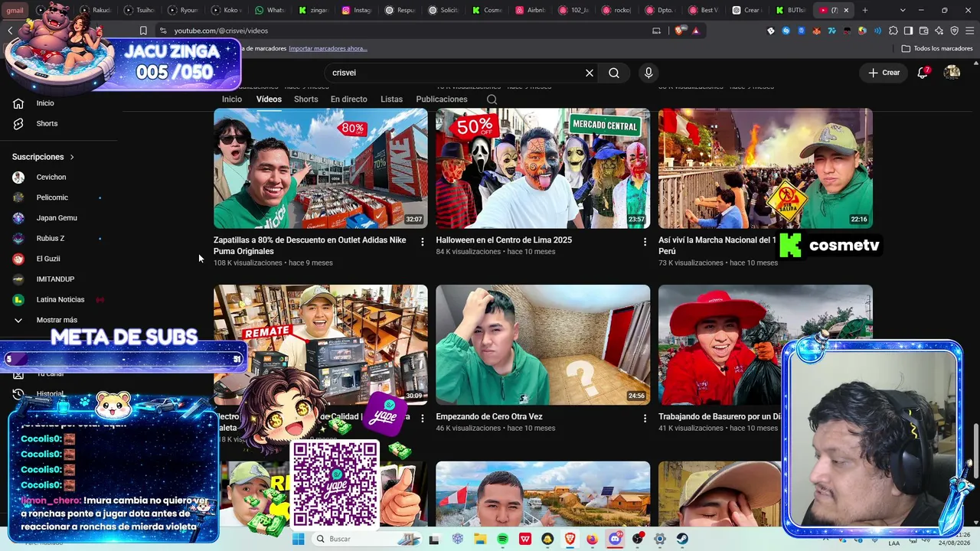Open options for Empezando de Cero video
Screen dimensions: 980x551
[x=645, y=419]
